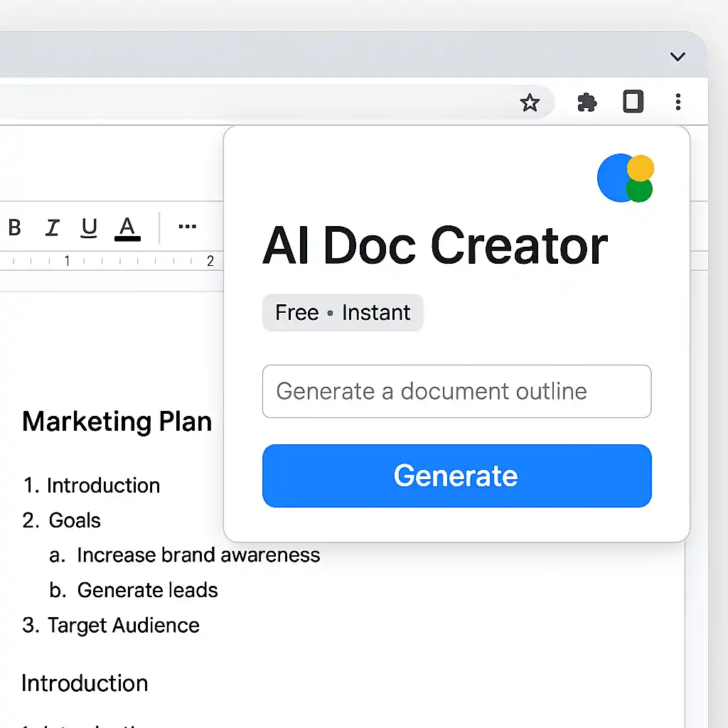Select the Generate a document outline field
The width and height of the screenshot is (728, 728).
[x=456, y=391]
